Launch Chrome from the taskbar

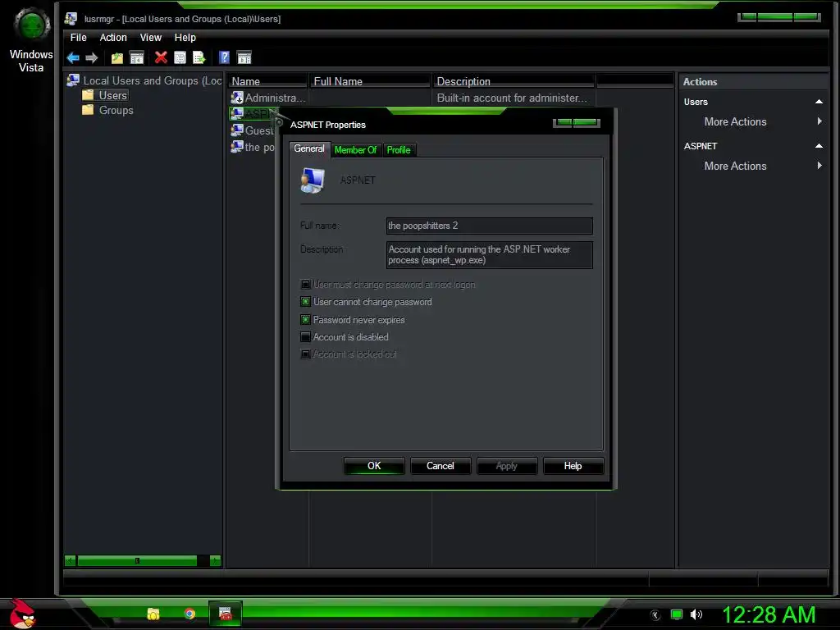(189, 614)
